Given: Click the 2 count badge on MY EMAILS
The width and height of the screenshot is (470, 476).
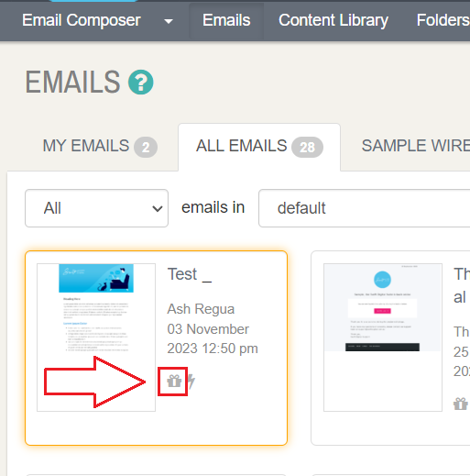Looking at the screenshot, I should [x=146, y=148].
